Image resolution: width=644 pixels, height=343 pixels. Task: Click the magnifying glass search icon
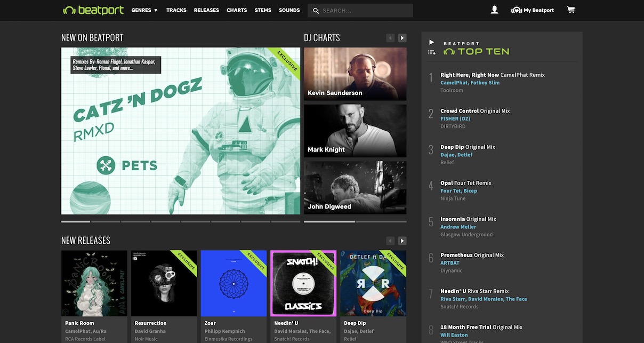315,10
